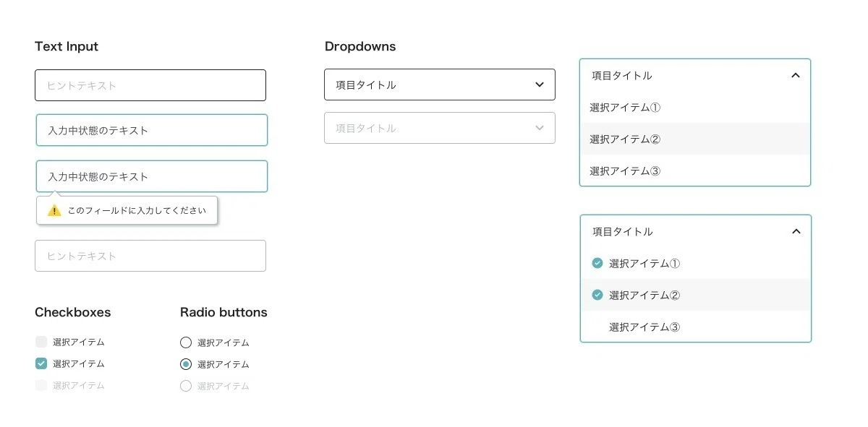Click the "Radio buttons" section heading

point(224,312)
